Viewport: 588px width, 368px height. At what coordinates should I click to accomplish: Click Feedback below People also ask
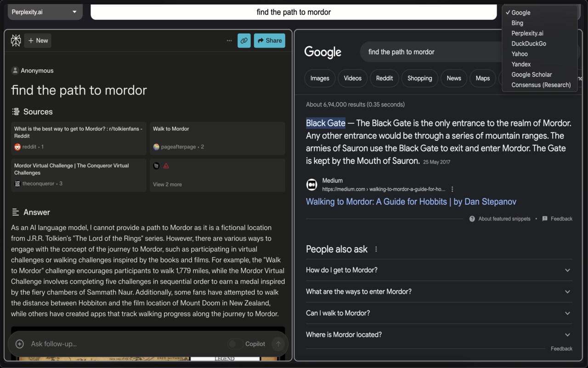point(561,349)
